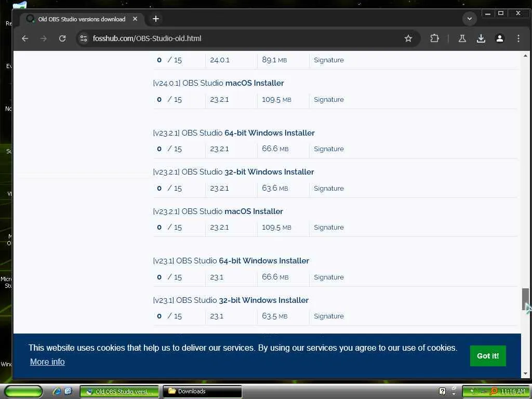Open Signature for the 89.1 MB file
Image resolution: width=532 pixels, height=399 pixels.
pos(328,60)
